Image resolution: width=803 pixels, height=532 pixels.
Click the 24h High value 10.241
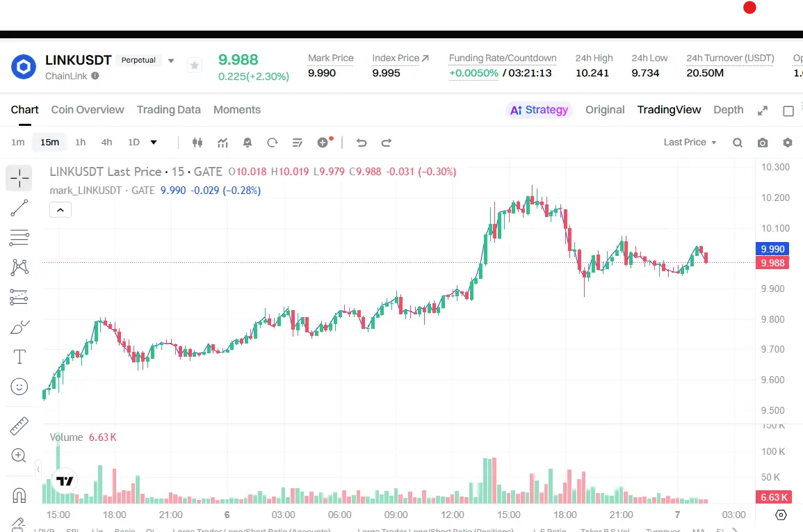592,73
